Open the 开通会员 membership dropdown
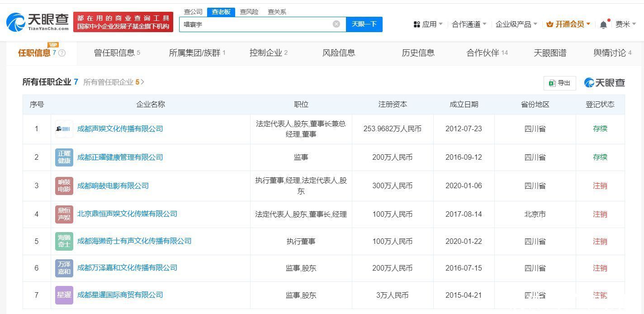 click(x=568, y=24)
